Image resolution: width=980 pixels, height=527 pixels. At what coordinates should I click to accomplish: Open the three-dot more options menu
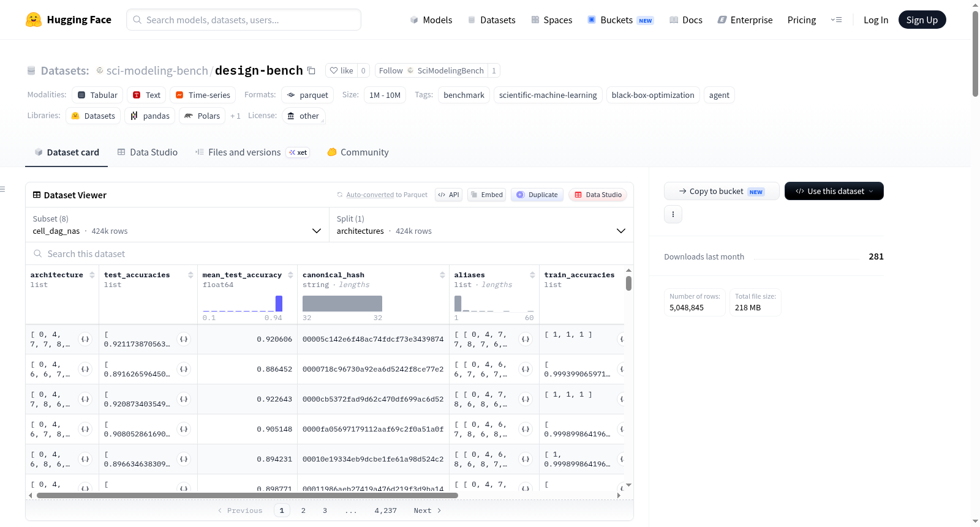[x=673, y=214]
